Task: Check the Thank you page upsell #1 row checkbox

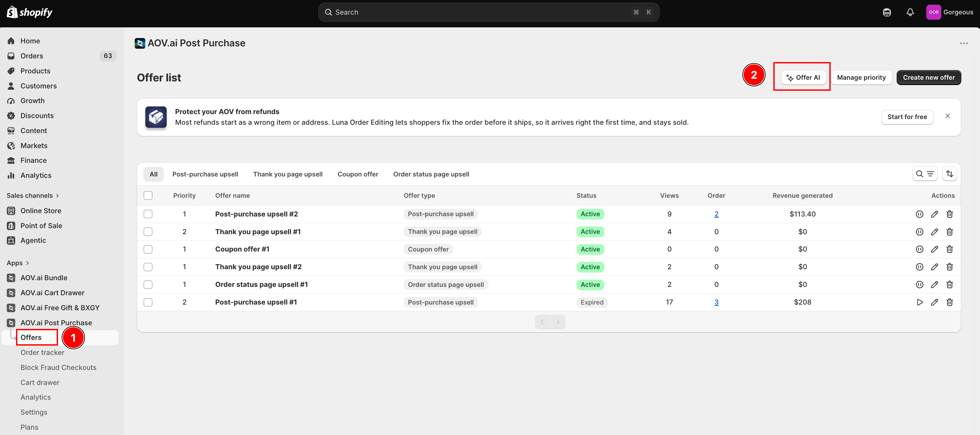Action: (x=148, y=232)
